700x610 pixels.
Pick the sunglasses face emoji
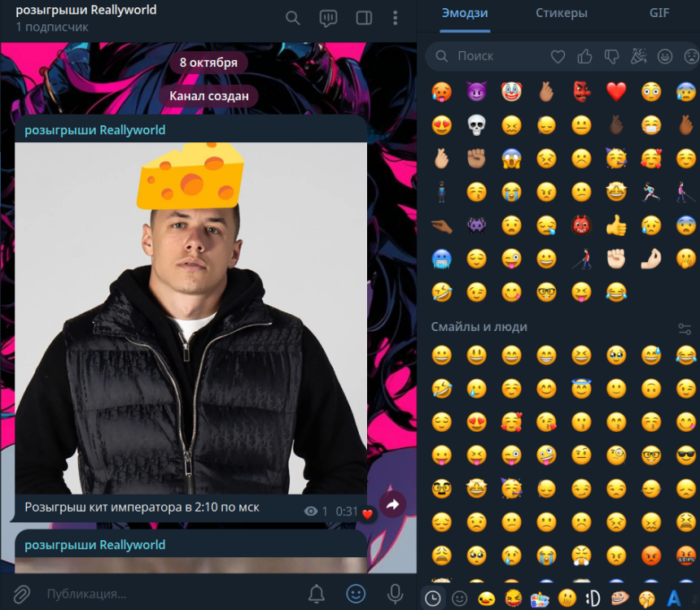click(686, 455)
